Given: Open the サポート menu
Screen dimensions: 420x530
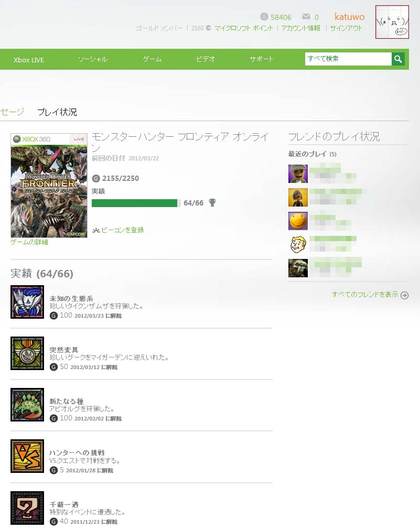Looking at the screenshot, I should (x=262, y=59).
